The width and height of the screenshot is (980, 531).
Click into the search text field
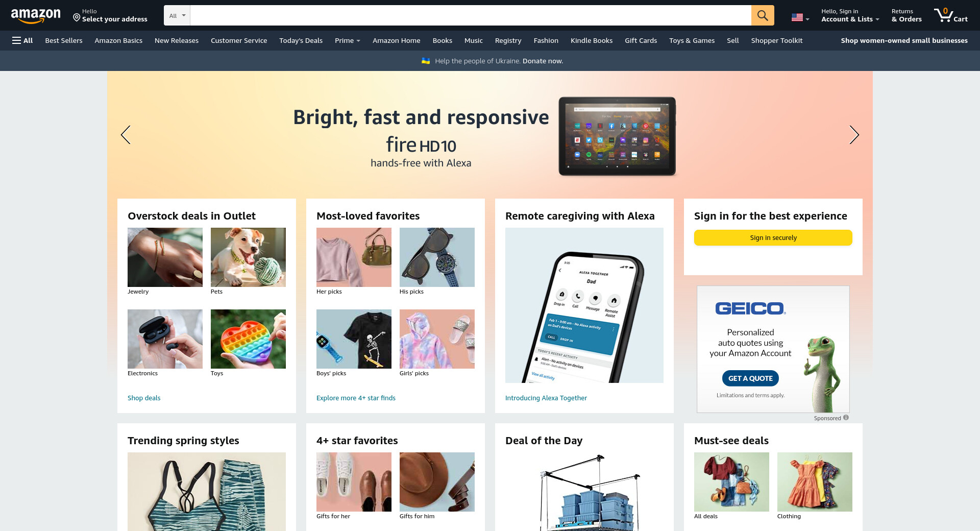pyautogui.click(x=470, y=15)
